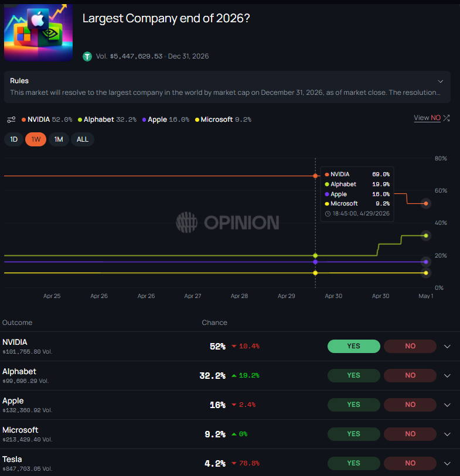Click Apple purple endpoint marker on chart
460x476 pixels.
(426, 262)
